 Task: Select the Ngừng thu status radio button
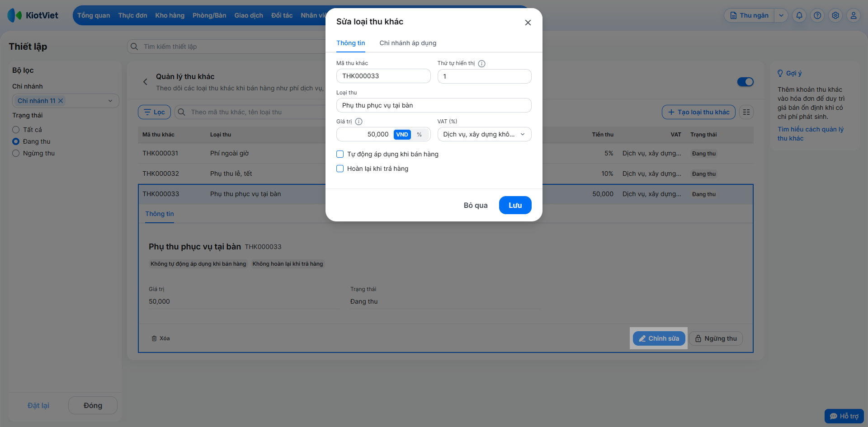pos(16,153)
